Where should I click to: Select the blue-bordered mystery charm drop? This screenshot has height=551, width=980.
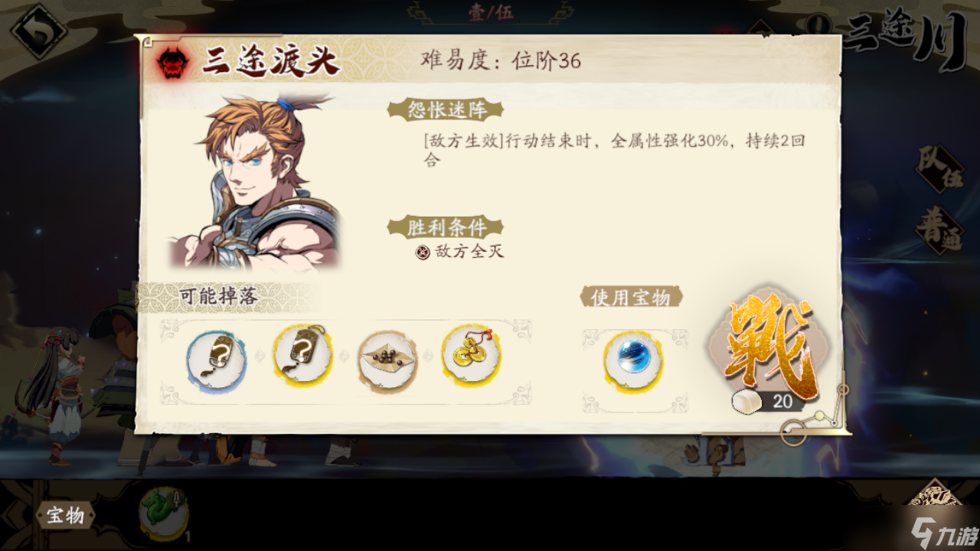pyautogui.click(x=217, y=357)
